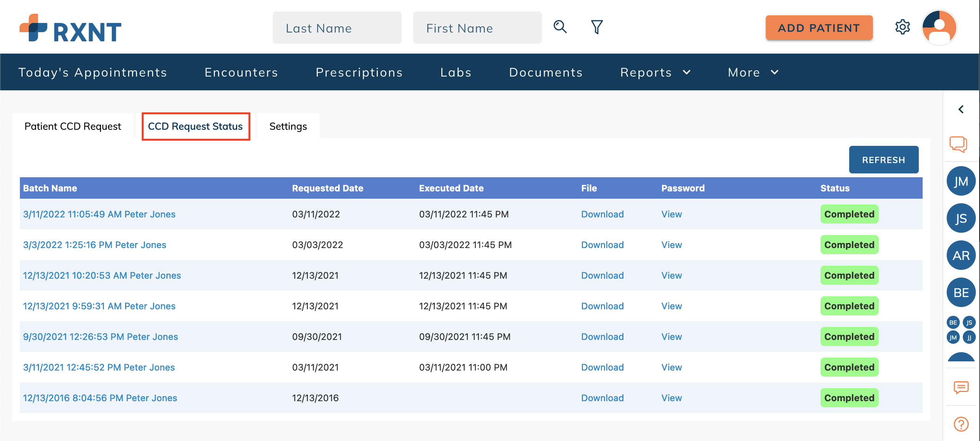The width and height of the screenshot is (980, 441).
Task: Select the JM contact avatar
Action: pos(961,181)
